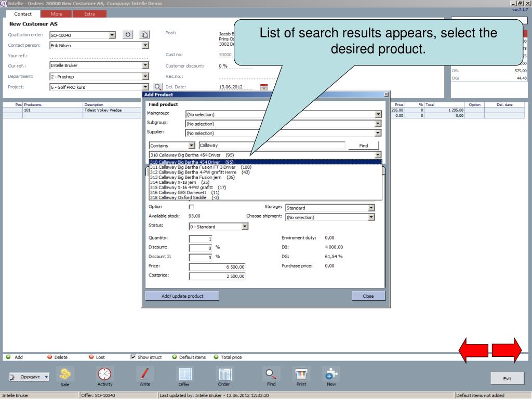The width and height of the screenshot is (532, 399).
Task: Click the Discount 2 percentage field
Action: coord(201,257)
